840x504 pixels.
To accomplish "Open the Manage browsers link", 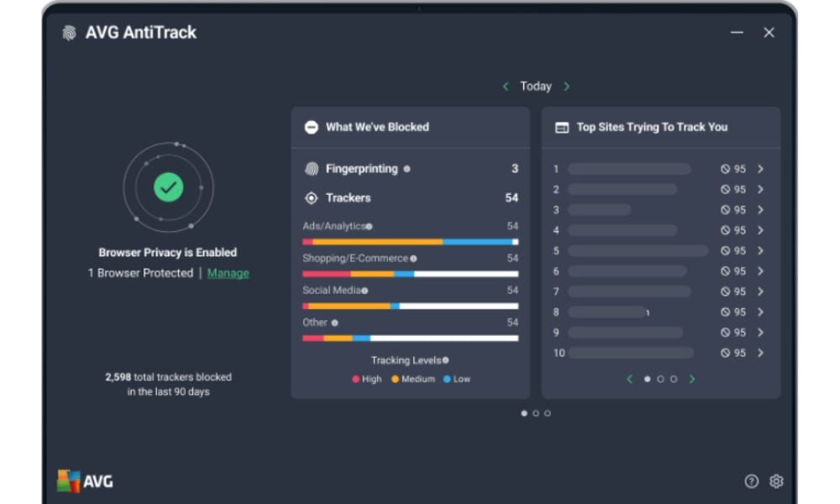I will click(x=228, y=273).
